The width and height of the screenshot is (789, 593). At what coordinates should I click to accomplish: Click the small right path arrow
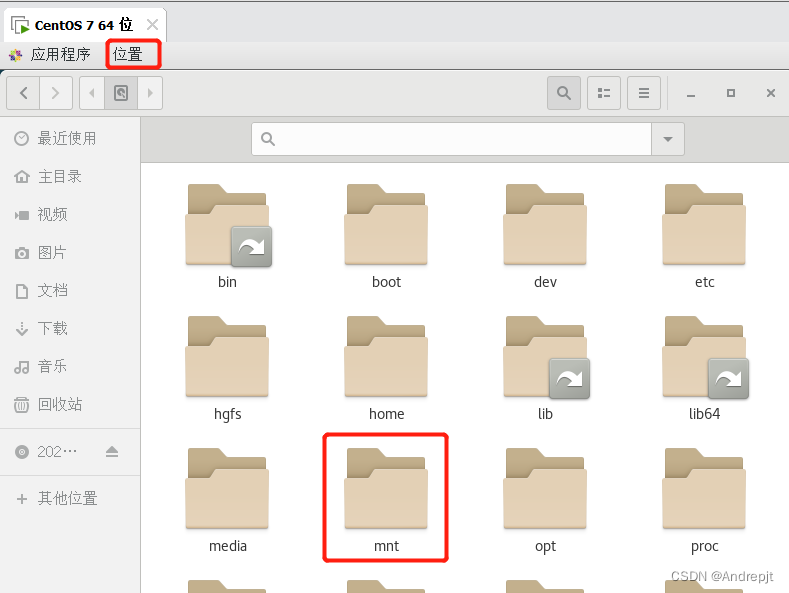coord(150,93)
